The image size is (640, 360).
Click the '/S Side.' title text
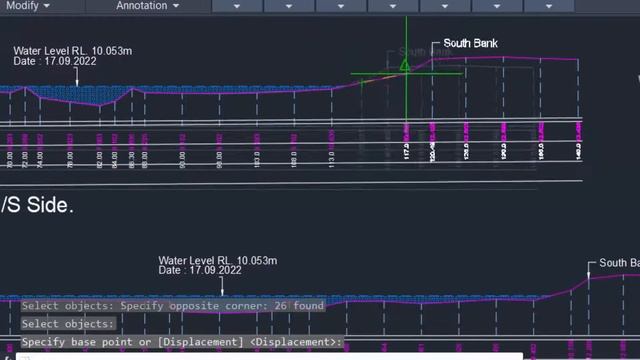click(x=37, y=205)
